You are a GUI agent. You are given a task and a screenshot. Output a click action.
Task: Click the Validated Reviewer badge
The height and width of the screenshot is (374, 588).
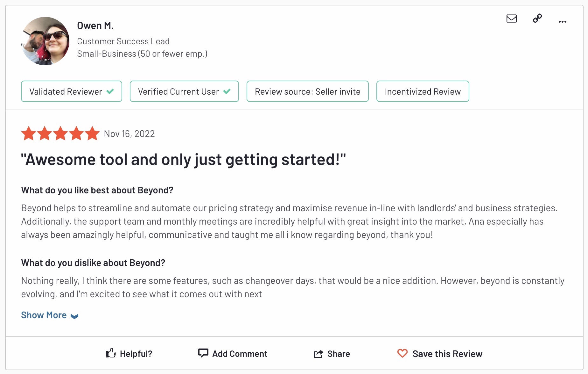click(71, 91)
